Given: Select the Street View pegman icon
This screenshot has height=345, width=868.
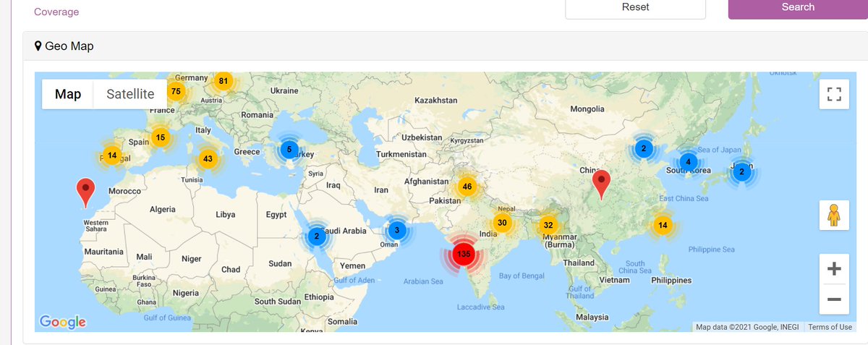Looking at the screenshot, I should [x=833, y=216].
